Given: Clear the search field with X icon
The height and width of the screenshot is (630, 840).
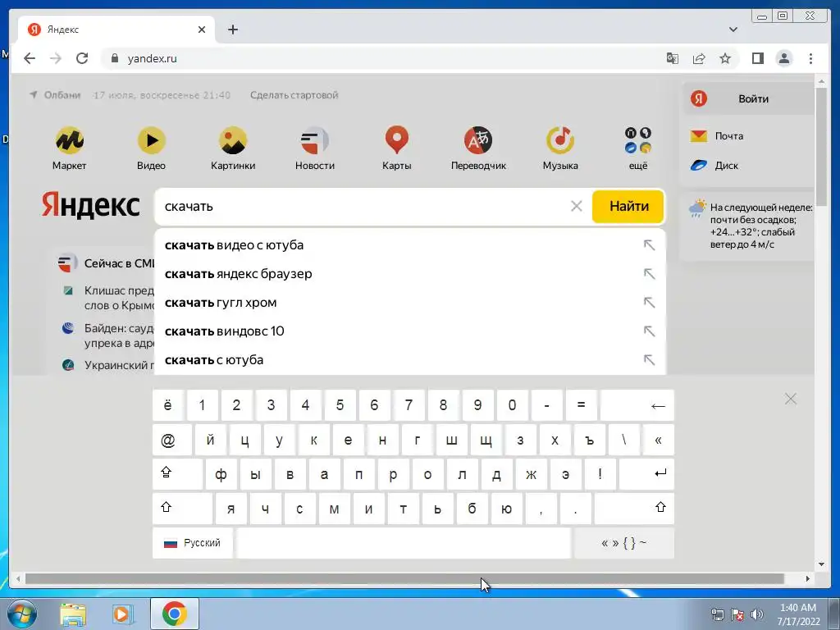Looking at the screenshot, I should [577, 206].
